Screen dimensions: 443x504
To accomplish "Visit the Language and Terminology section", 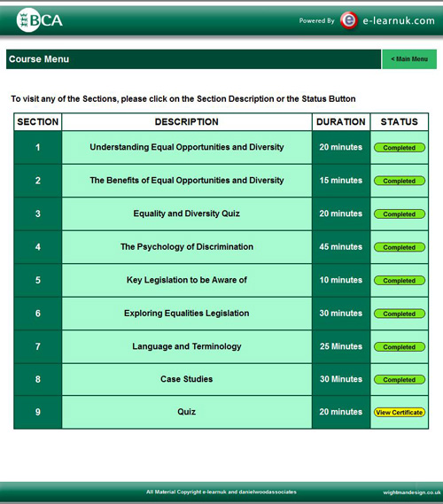I will [186, 346].
